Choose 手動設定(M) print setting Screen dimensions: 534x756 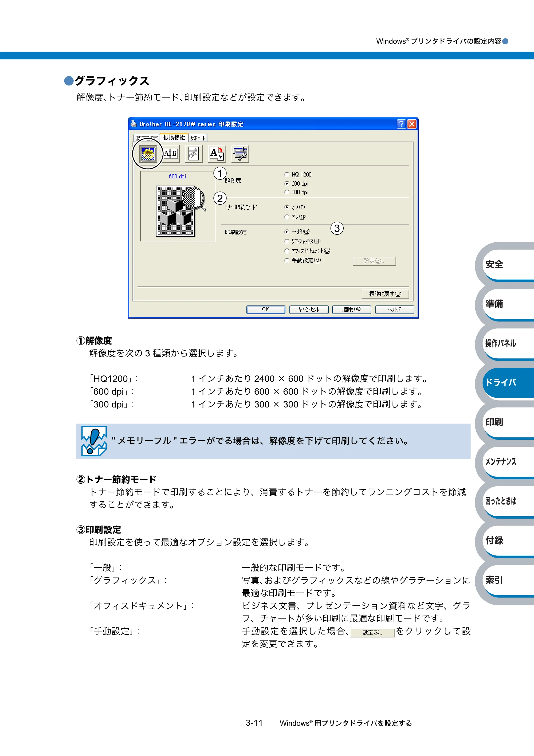(287, 260)
